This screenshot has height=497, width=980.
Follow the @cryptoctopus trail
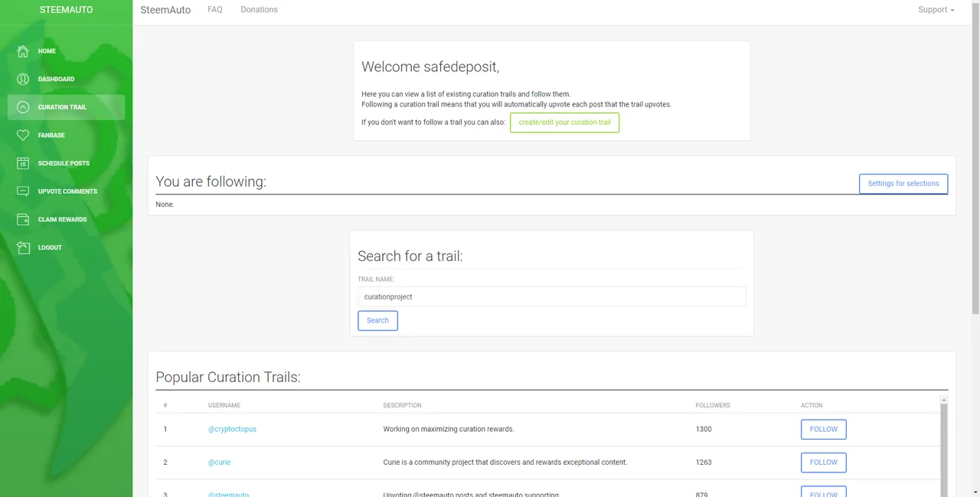point(824,429)
